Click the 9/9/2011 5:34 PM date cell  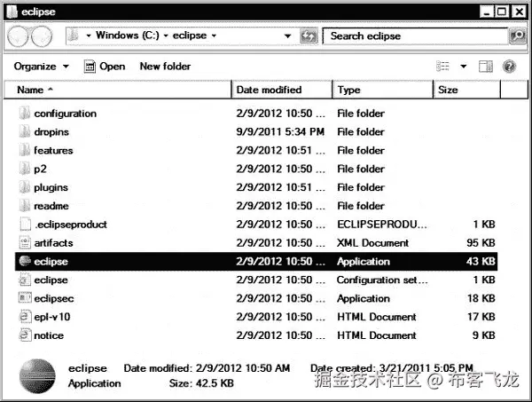coord(280,131)
